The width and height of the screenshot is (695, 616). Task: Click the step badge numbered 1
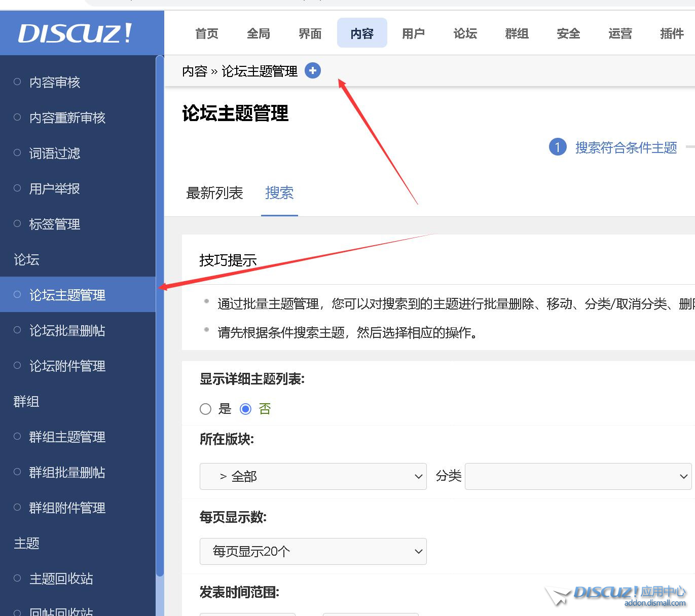tap(558, 147)
